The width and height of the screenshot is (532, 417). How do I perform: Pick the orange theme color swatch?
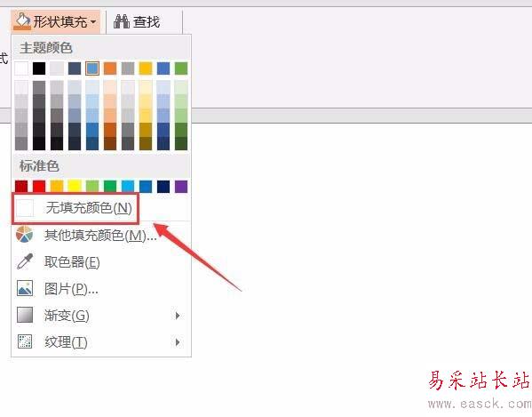[110, 68]
